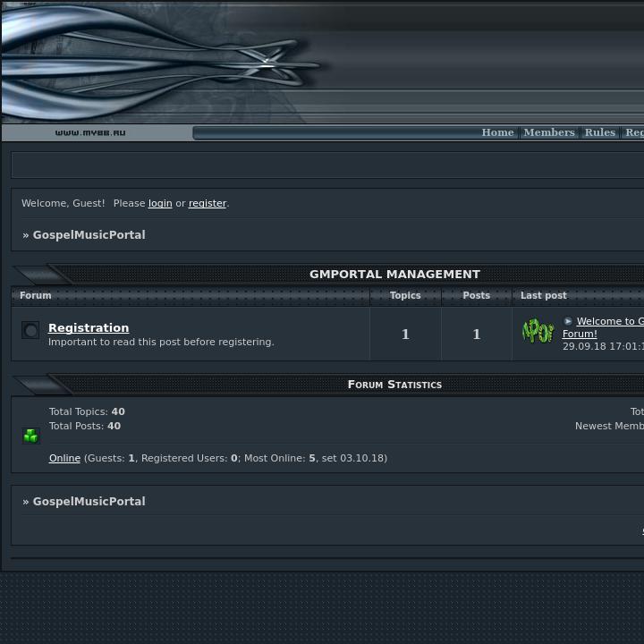
Task: Click the login link in welcome message
Action: (160, 203)
